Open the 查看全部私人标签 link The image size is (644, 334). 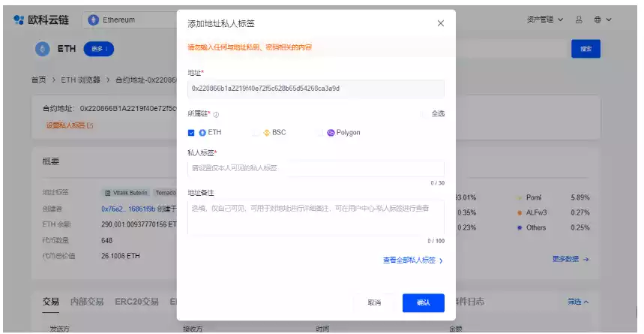[413, 260]
